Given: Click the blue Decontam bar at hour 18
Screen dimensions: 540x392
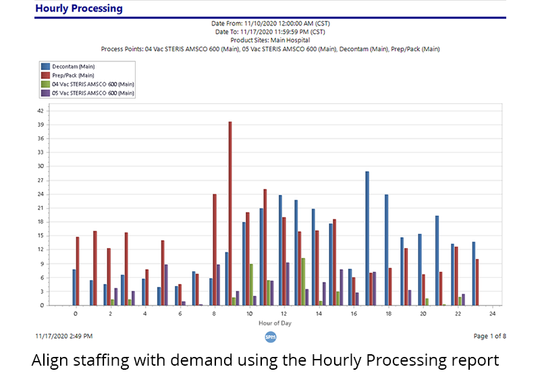Looking at the screenshot, I should 386,250.
